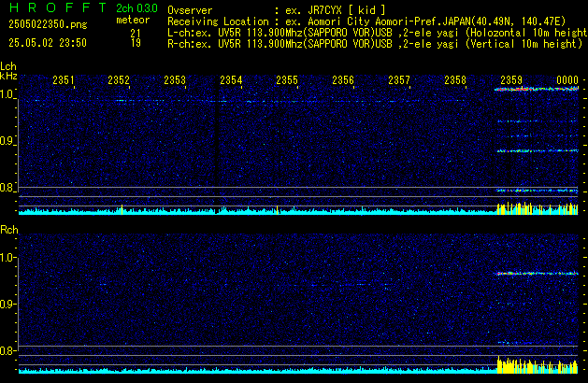
Task: Click the Lch channel label
Action: [8, 66]
